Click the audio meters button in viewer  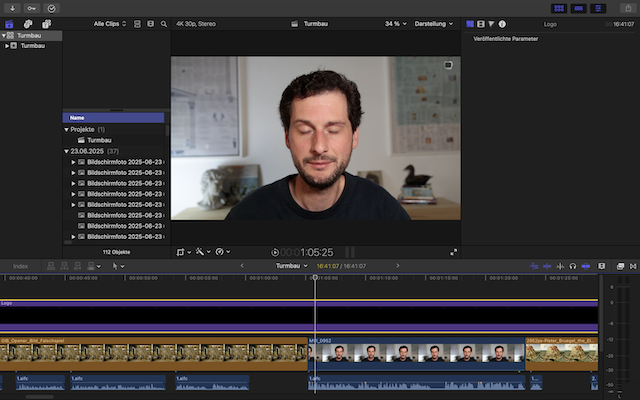[x=350, y=252]
